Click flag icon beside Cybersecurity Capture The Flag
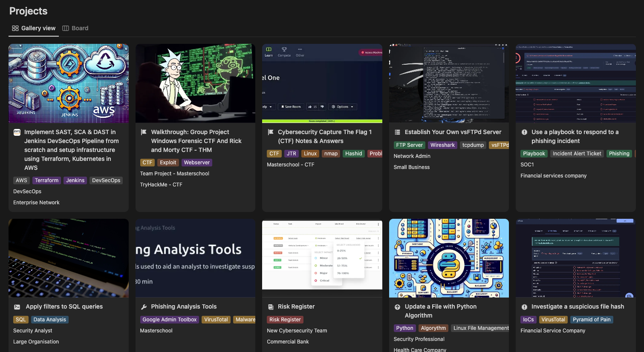Screen dimensions: 644x352 271,132
